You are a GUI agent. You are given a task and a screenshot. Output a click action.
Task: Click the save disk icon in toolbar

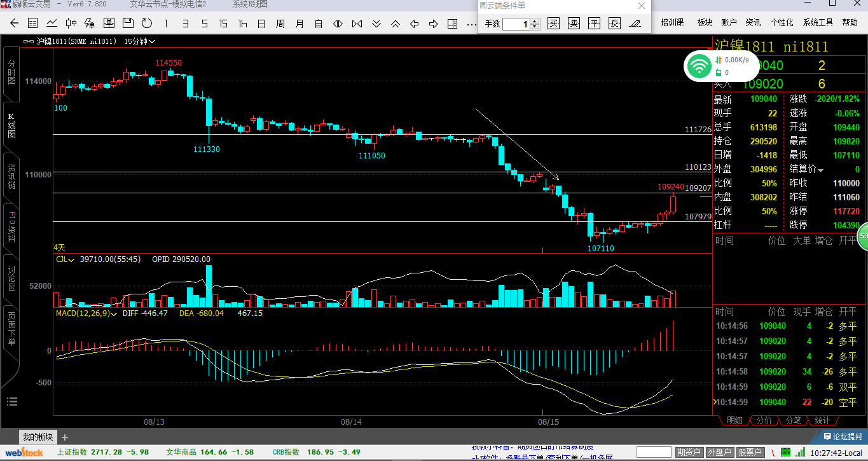128,24
